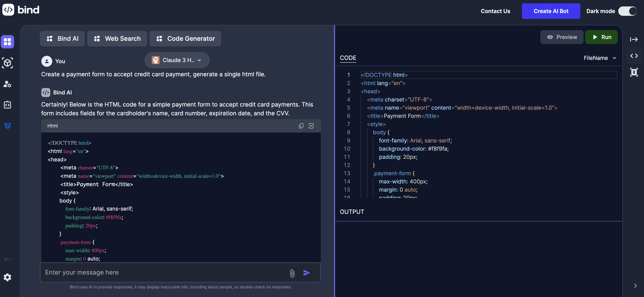Open the user settings sidebar icon
This screenshot has width=644, height=297.
point(7,84)
